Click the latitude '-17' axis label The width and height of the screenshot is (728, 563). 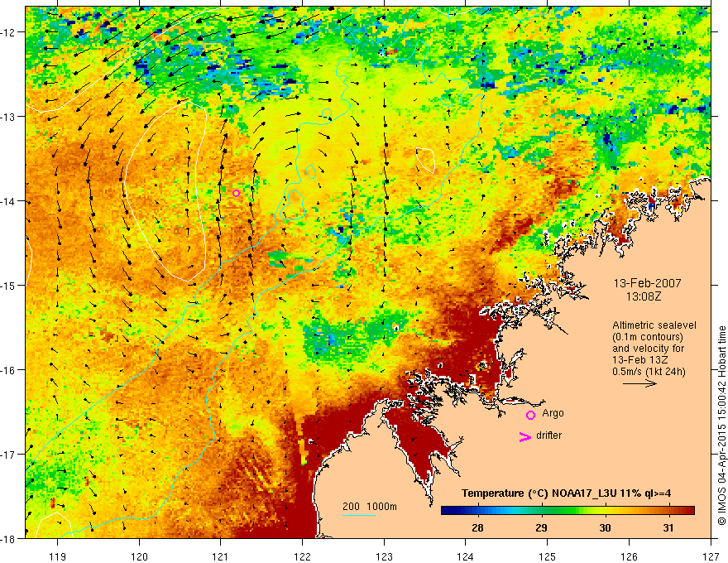click(x=8, y=455)
